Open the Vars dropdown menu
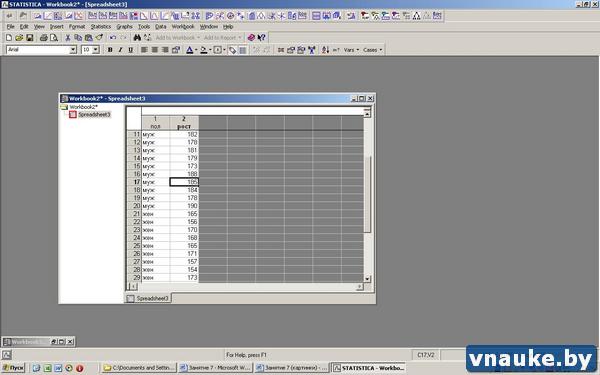The height and width of the screenshot is (375, 600). pos(351,50)
